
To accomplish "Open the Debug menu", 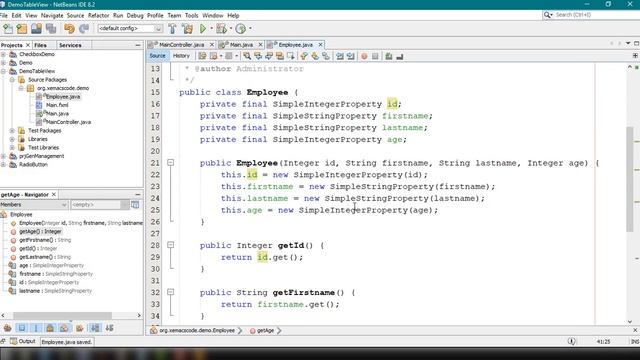I will point(135,16).
